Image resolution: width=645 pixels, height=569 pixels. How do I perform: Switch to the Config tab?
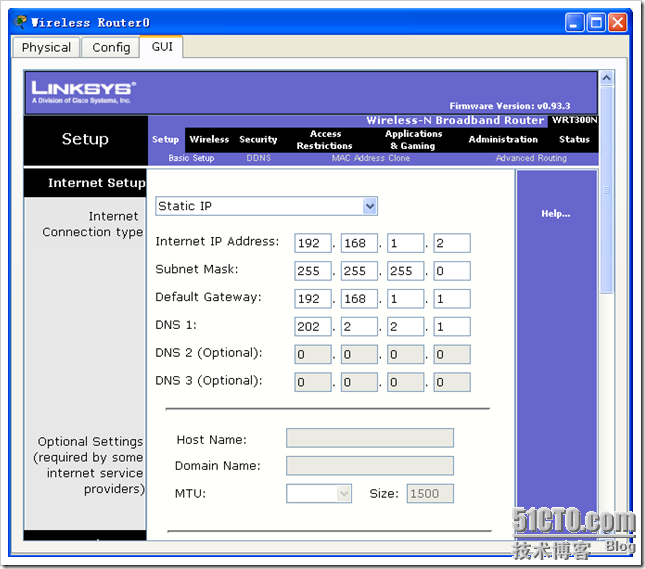[111, 47]
